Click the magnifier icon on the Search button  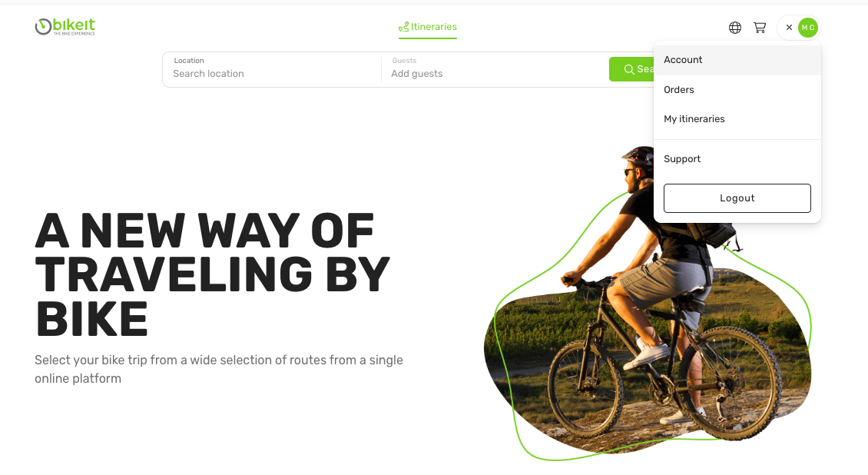pos(629,69)
